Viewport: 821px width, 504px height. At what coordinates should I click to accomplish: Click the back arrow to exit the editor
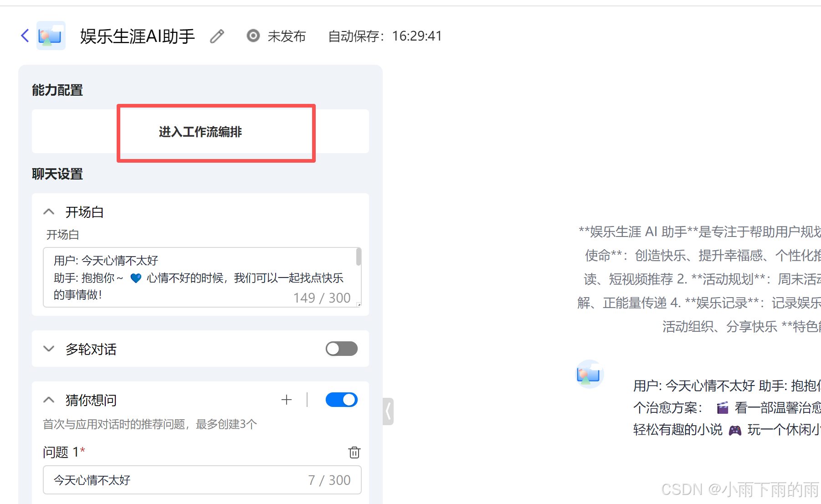25,36
